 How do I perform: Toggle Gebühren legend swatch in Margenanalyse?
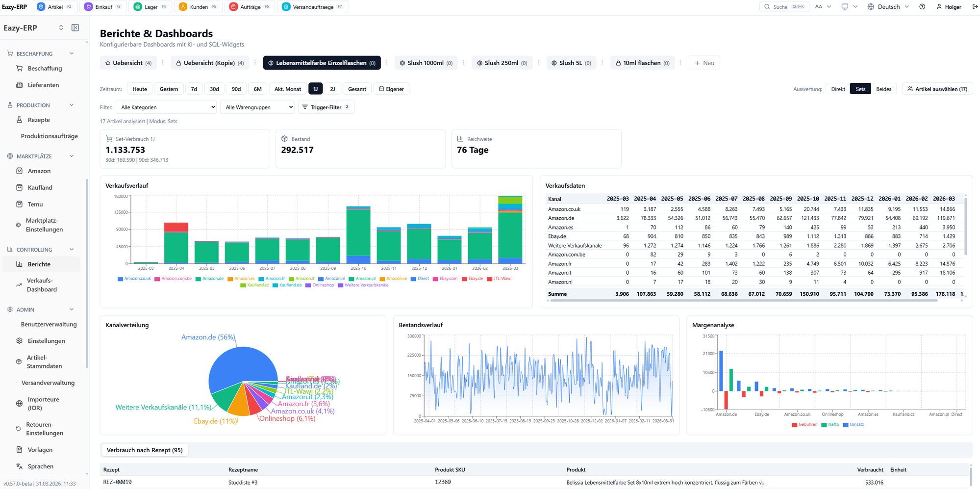(x=794, y=425)
